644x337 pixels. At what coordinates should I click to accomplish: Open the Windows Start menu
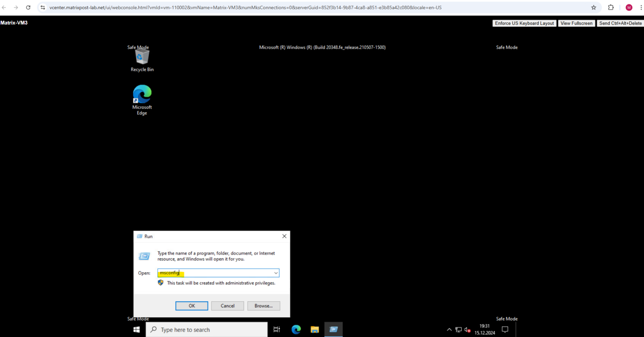(x=136, y=329)
